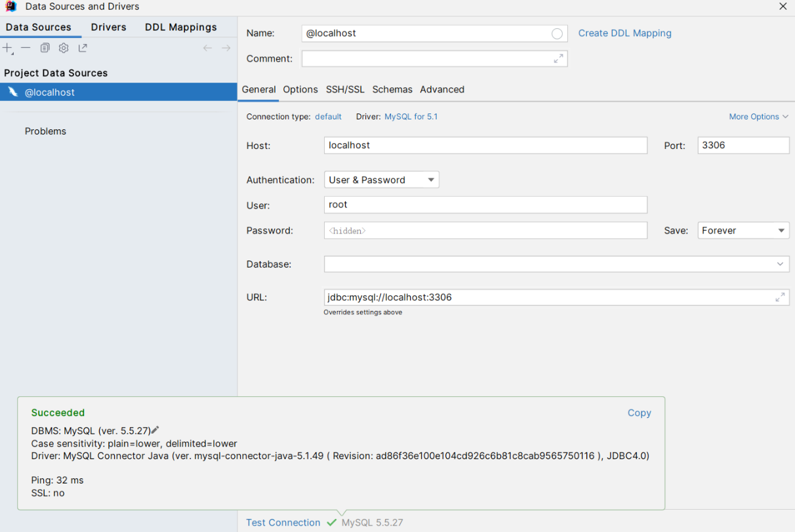This screenshot has height=532, width=795.
Task: Click the MySQL dolphin icon beside @localhost
Action: [x=12, y=92]
